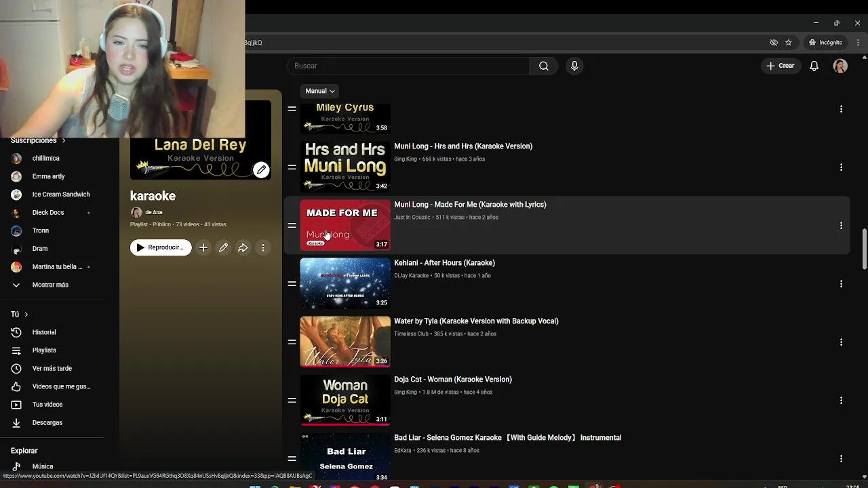Click the Reproducir todo button
868x488 pixels.
pyautogui.click(x=161, y=248)
